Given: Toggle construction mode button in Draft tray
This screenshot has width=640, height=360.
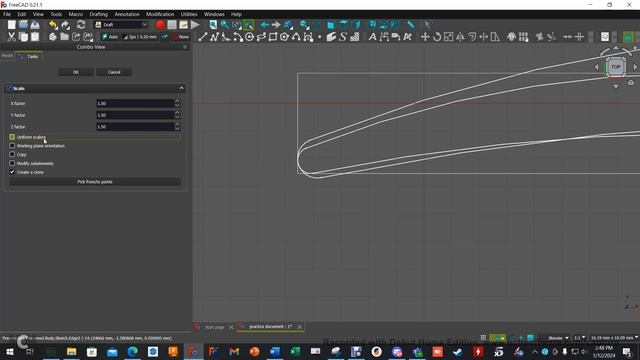Looking at the screenshot, I should pyautogui.click(x=165, y=37).
